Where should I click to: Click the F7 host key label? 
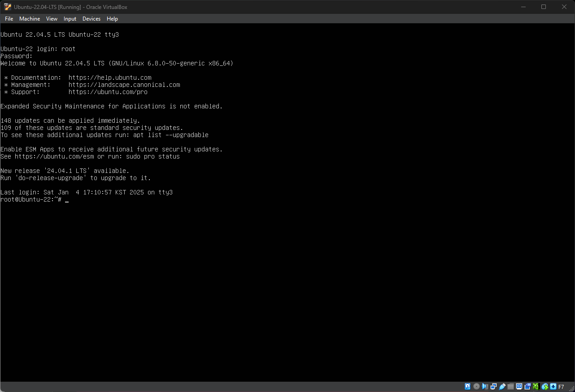561,387
